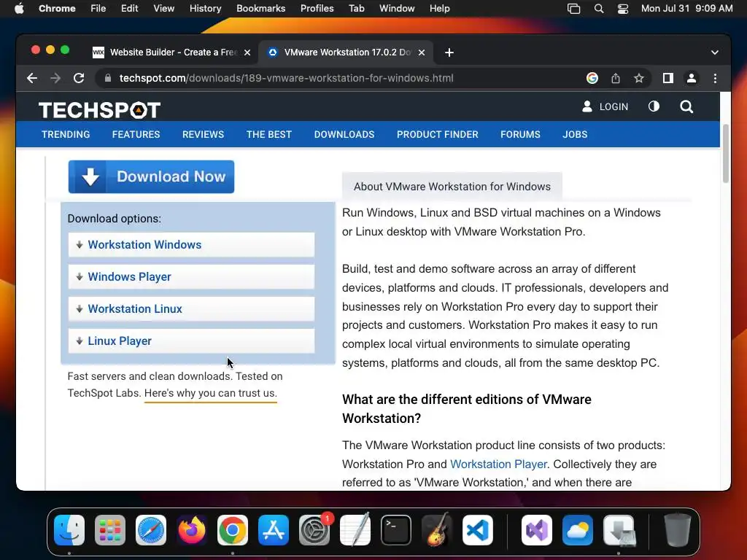
Task: Open System Settings from the Dock
Action: 314,530
